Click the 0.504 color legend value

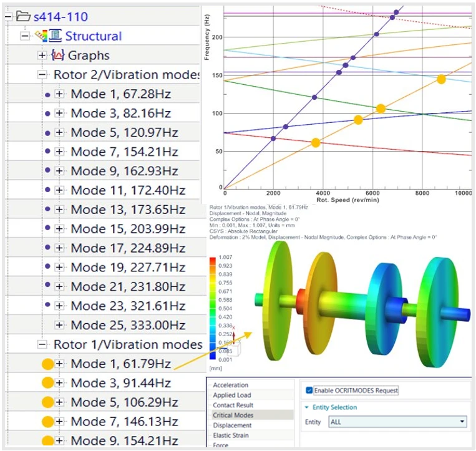click(x=225, y=308)
